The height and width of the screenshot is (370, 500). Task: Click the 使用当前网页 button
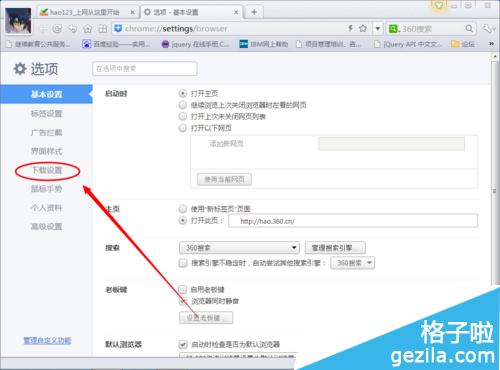pyautogui.click(x=224, y=179)
